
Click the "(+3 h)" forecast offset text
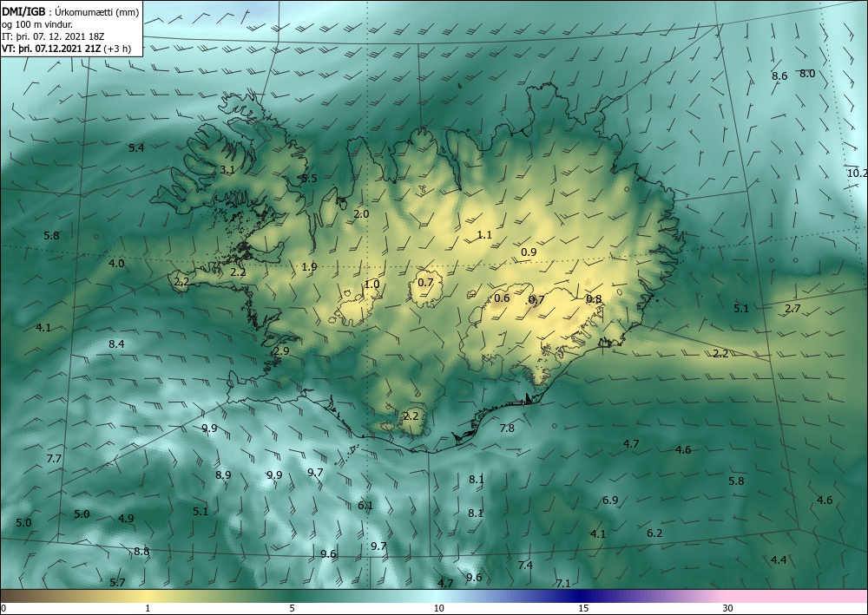pos(117,49)
